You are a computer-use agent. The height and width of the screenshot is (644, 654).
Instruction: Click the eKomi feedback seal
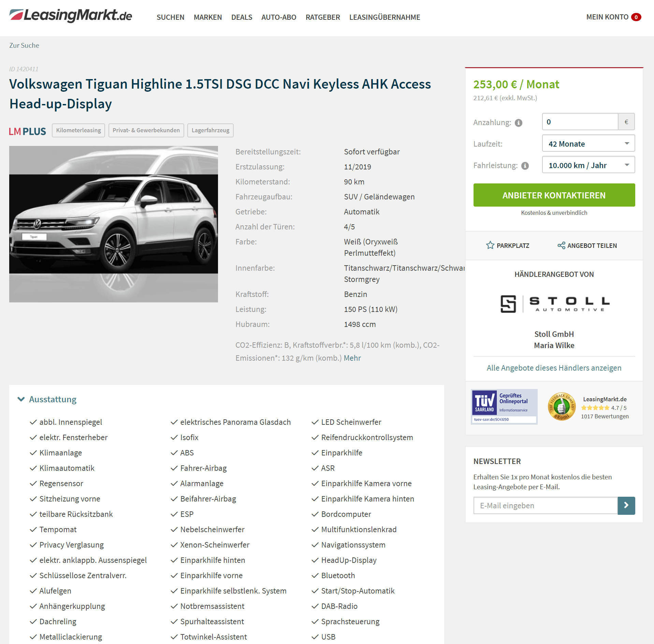click(561, 406)
